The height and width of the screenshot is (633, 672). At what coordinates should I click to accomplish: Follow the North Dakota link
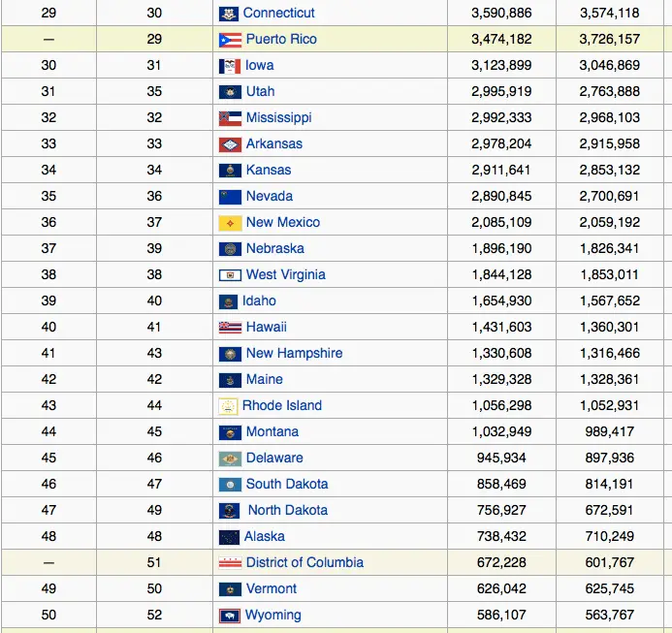[288, 511]
